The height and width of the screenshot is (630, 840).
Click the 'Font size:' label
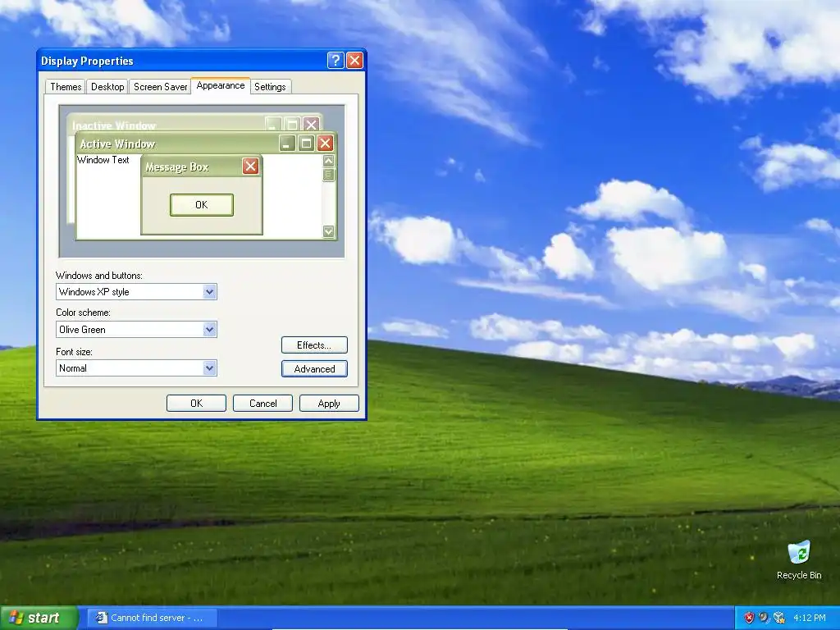(74, 352)
